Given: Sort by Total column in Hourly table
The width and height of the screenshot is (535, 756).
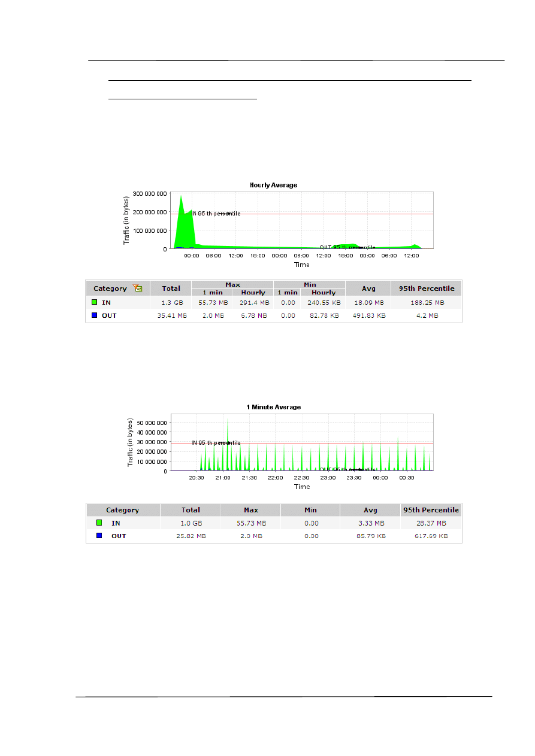Looking at the screenshot, I should tap(171, 289).
